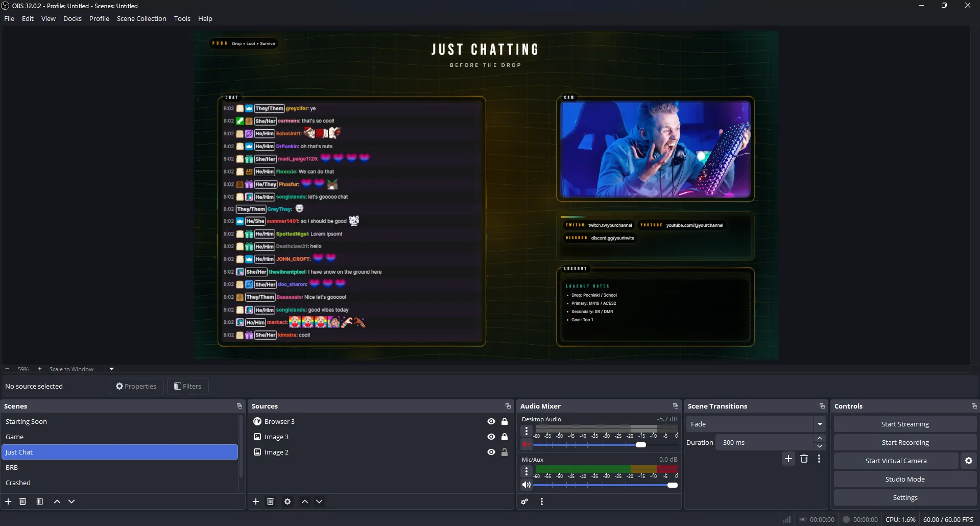
Task: Open advanced audio properties icon
Action: (x=524, y=501)
